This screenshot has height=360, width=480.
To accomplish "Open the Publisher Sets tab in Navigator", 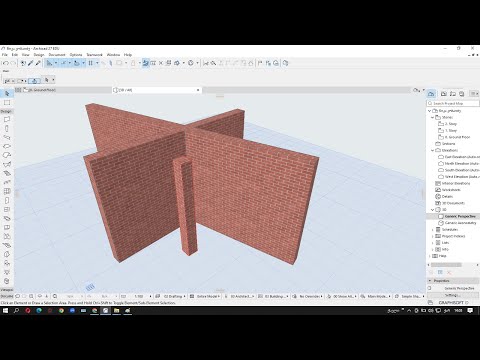I will coord(462,94).
